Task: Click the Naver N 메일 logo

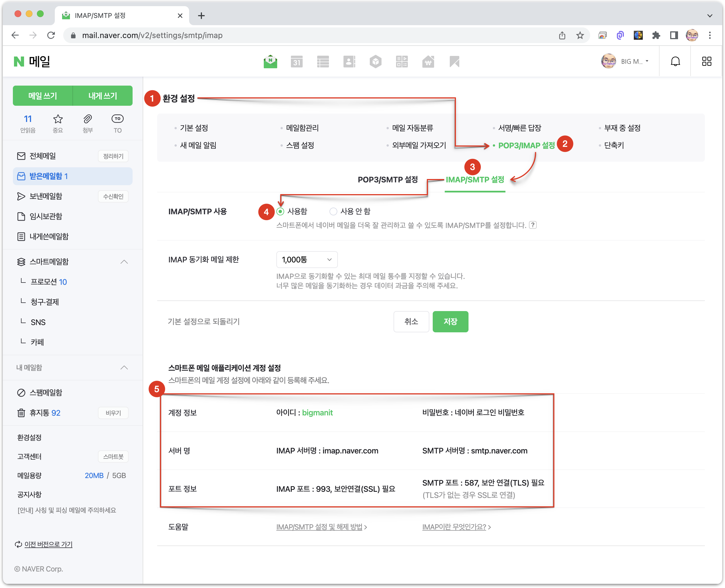Action: click(32, 62)
